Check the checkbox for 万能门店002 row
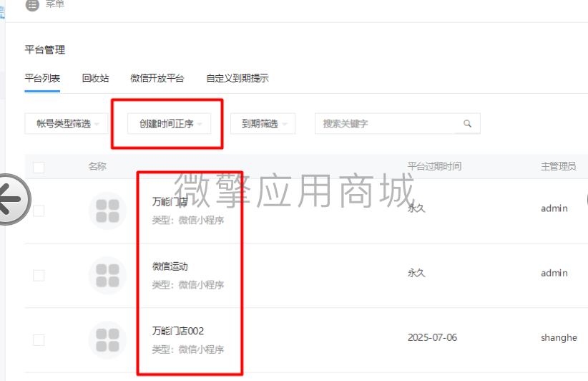 point(39,339)
